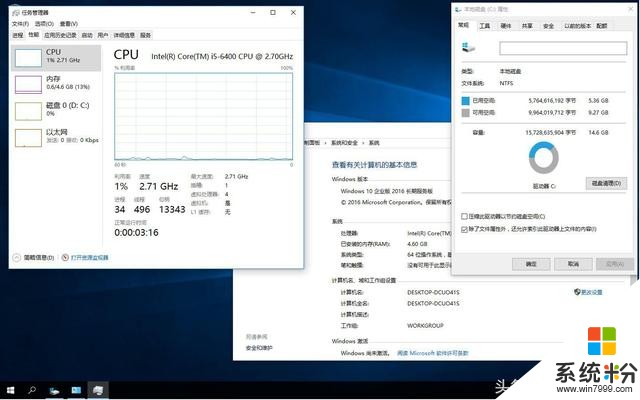Open the 服务 tab in Task Manager
Image resolution: width=640 pixels, height=400 pixels.
pos(145,35)
